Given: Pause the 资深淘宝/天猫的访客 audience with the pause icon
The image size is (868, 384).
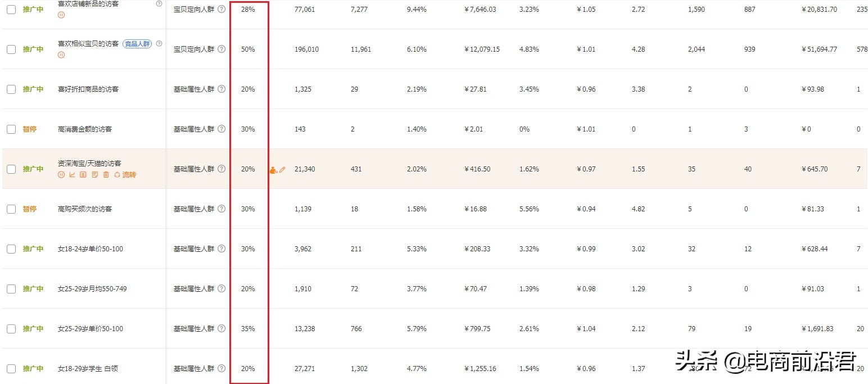Looking at the screenshot, I should click(61, 175).
